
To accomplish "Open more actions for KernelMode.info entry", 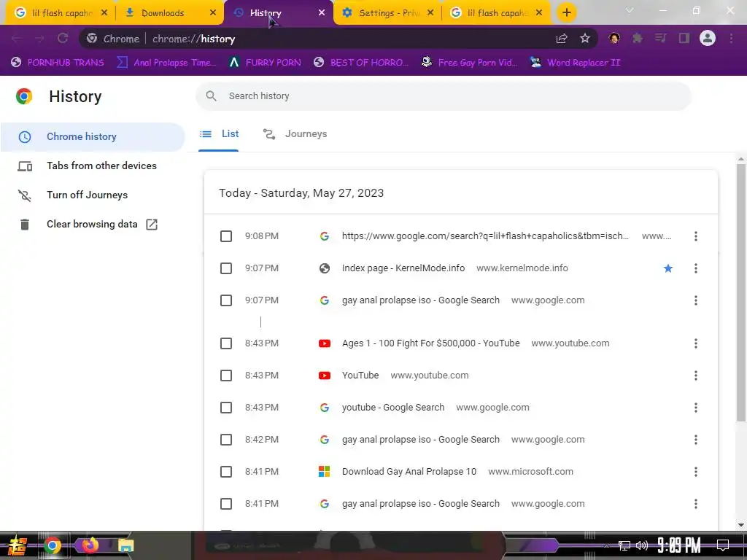I will (695, 268).
